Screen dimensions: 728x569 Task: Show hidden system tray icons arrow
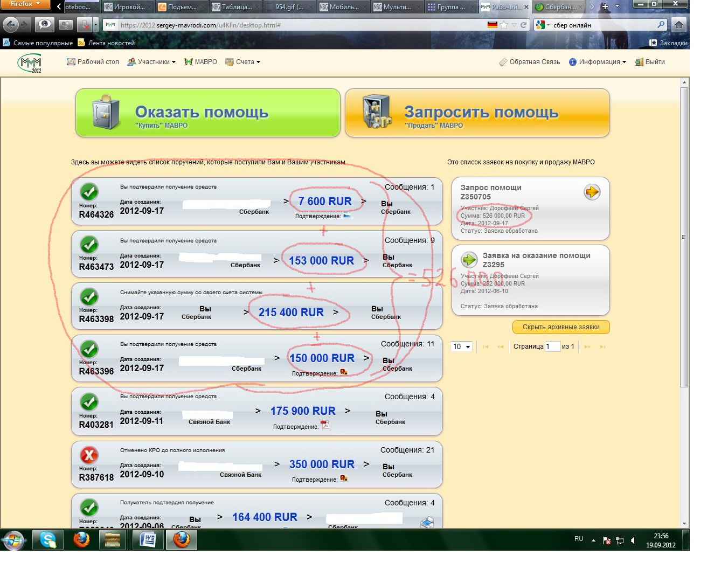[x=593, y=540]
